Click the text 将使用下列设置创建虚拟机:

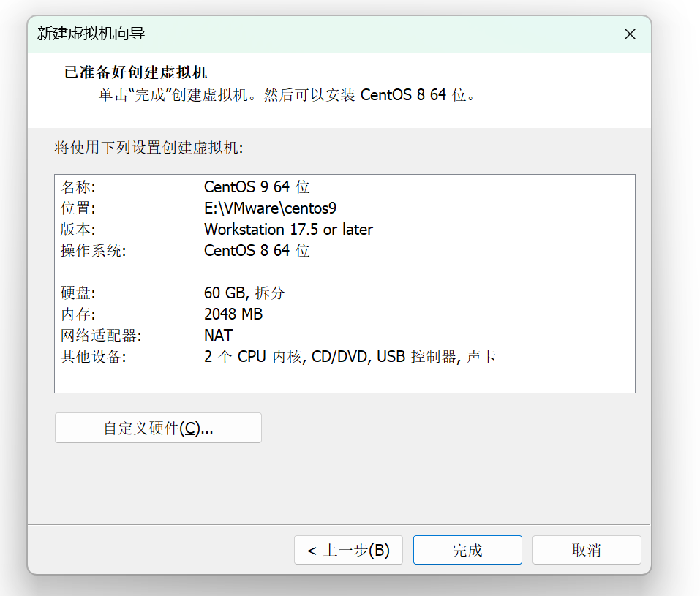pos(148,147)
